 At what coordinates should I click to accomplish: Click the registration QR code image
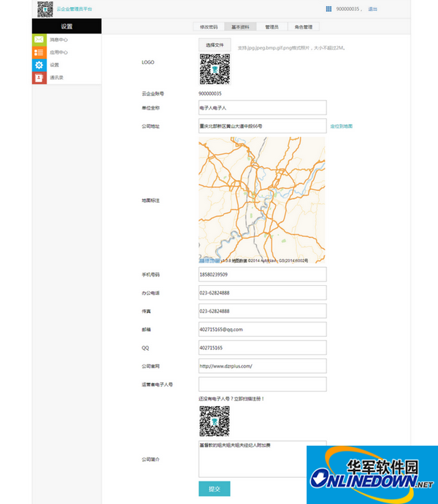215,421
